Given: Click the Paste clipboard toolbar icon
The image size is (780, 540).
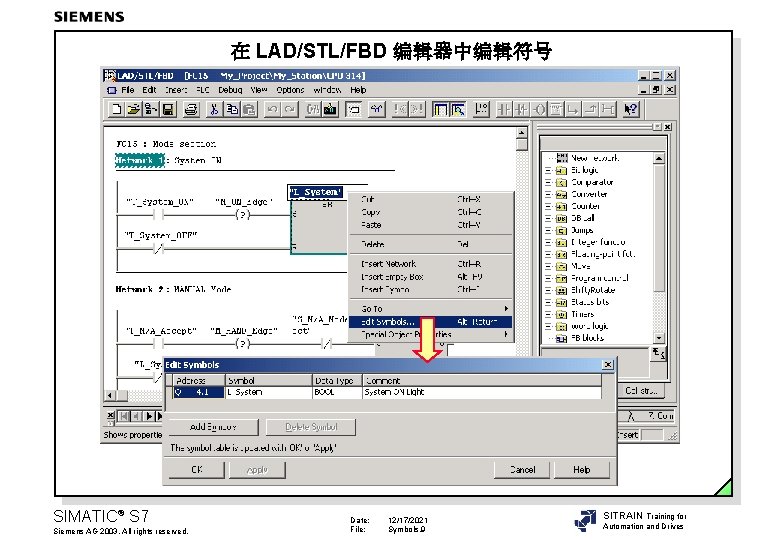Looking at the screenshot, I should pos(249,109).
